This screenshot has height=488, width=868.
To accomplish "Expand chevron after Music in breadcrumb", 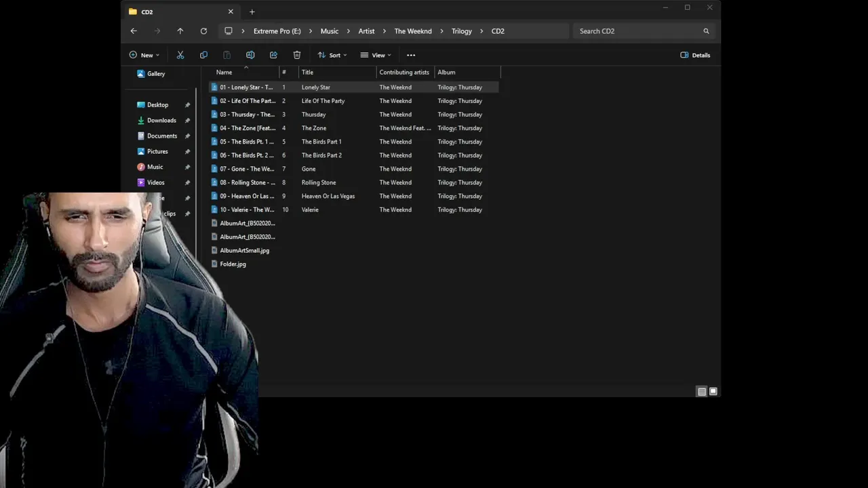I will [349, 31].
